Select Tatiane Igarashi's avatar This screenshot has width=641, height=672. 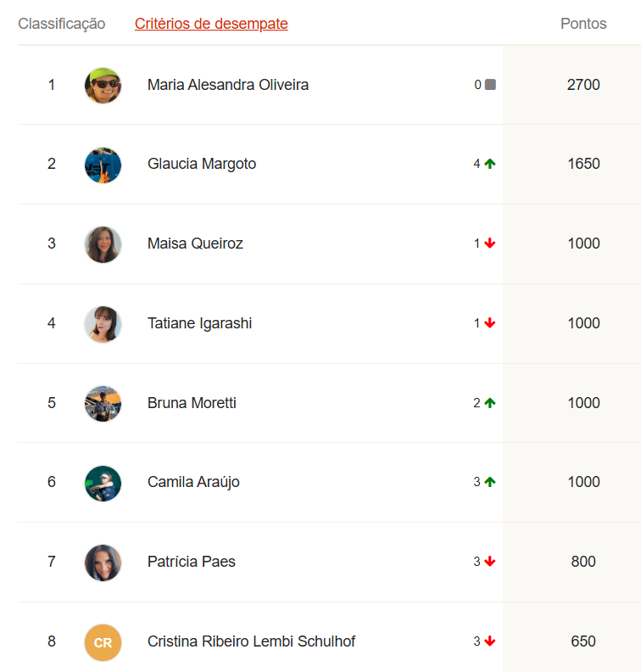(x=103, y=324)
